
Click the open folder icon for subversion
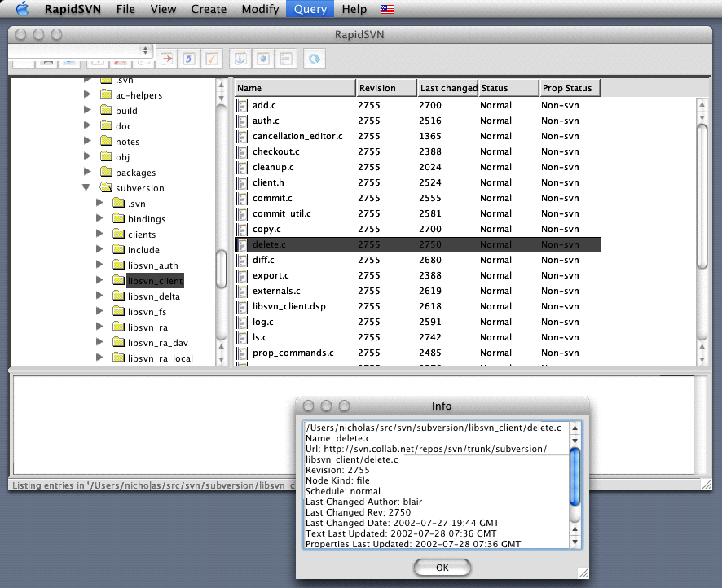(x=107, y=187)
